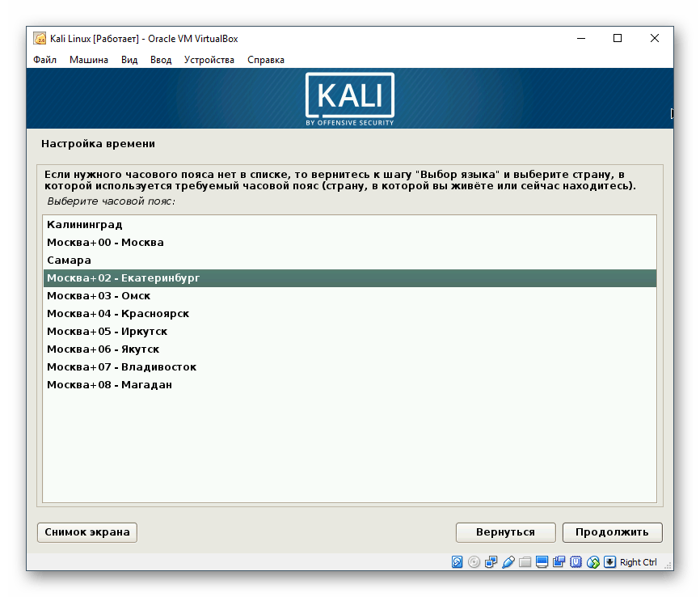The height and width of the screenshot is (597, 700).
Task: Select the Москва+08 - Магадан timezone
Action: coord(107,384)
